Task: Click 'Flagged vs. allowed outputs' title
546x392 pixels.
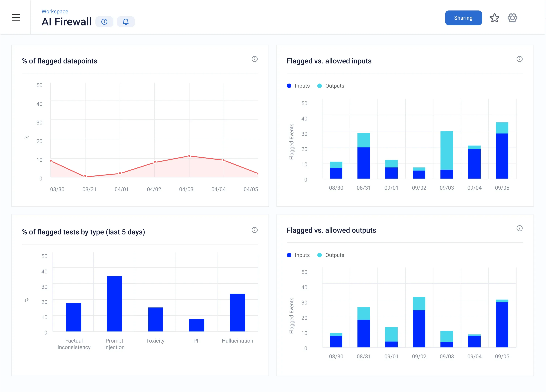Action: point(331,230)
